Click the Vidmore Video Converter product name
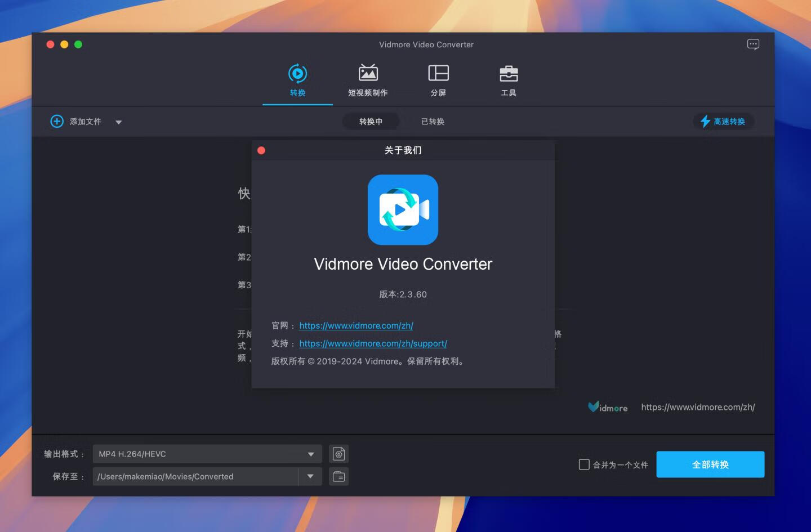 [x=403, y=264]
